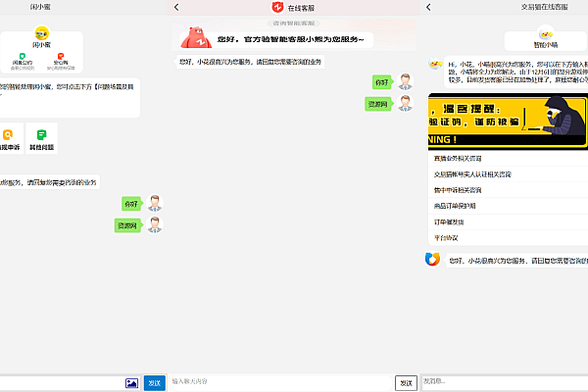The width and height of the screenshot is (588, 392).
Task: Click the 闲小蜜 bee avatar
Action: (x=41, y=33)
